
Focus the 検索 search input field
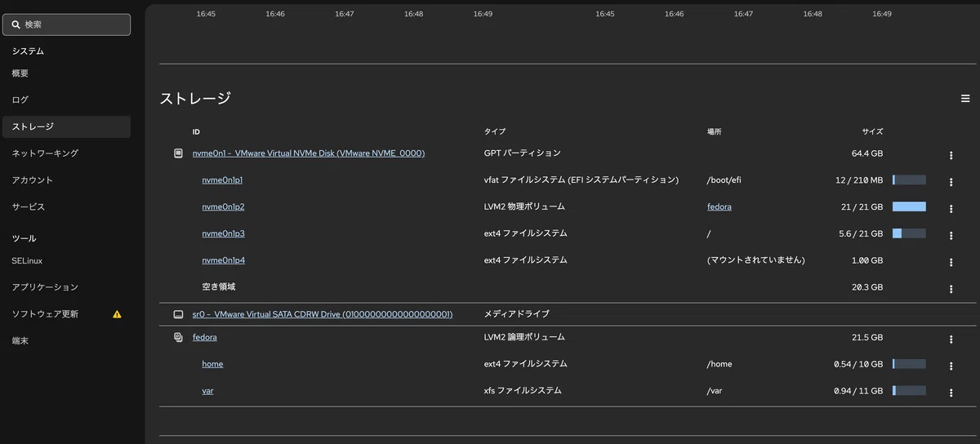point(66,24)
